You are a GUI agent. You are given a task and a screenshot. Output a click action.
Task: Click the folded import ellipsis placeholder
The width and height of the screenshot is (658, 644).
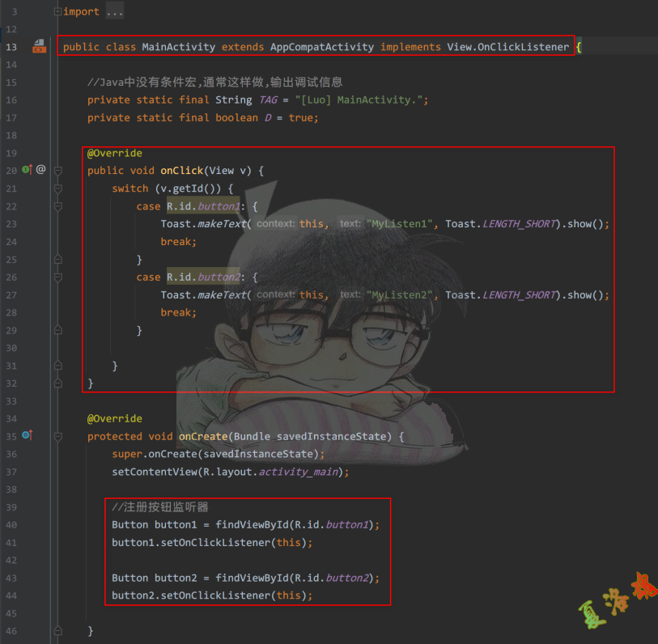(x=115, y=11)
